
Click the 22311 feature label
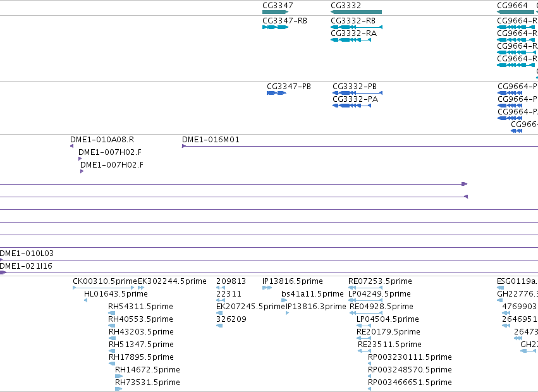click(228, 294)
